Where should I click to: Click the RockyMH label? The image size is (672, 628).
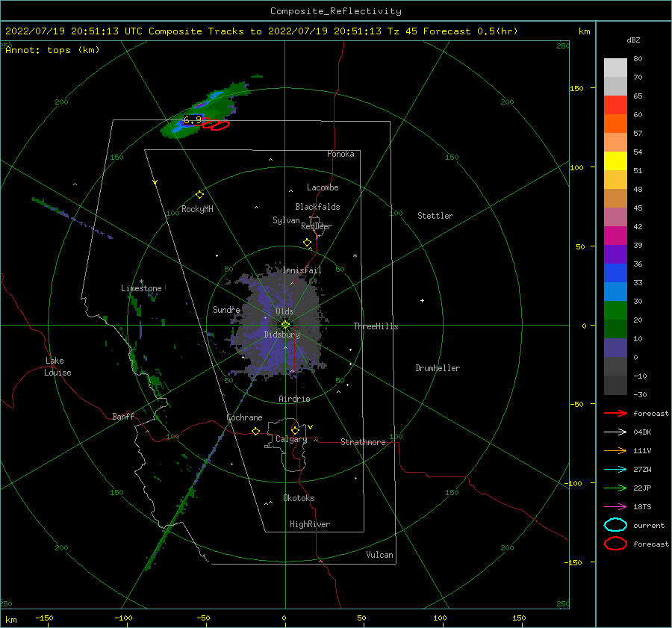click(x=197, y=209)
